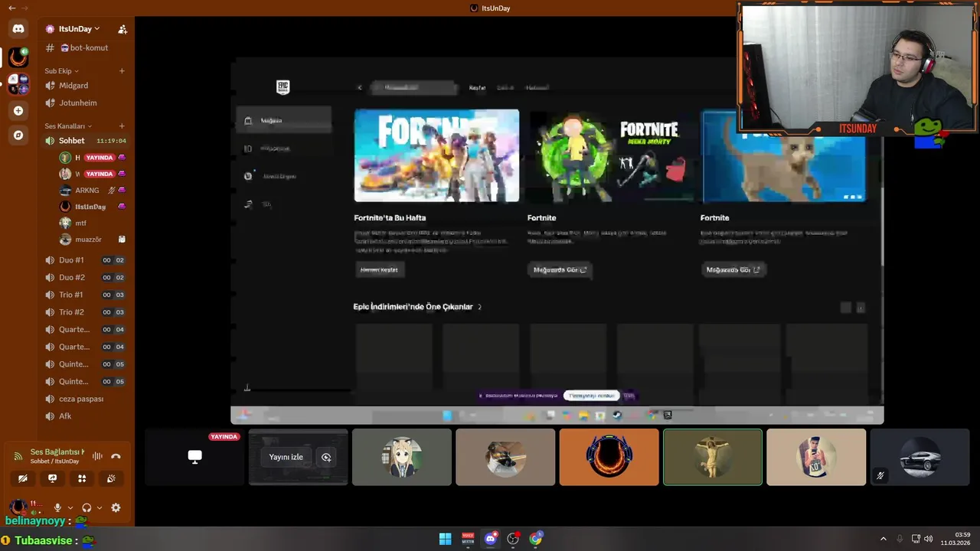The width and height of the screenshot is (980, 551).
Task: Open headphone output options chevron
Action: [100, 507]
